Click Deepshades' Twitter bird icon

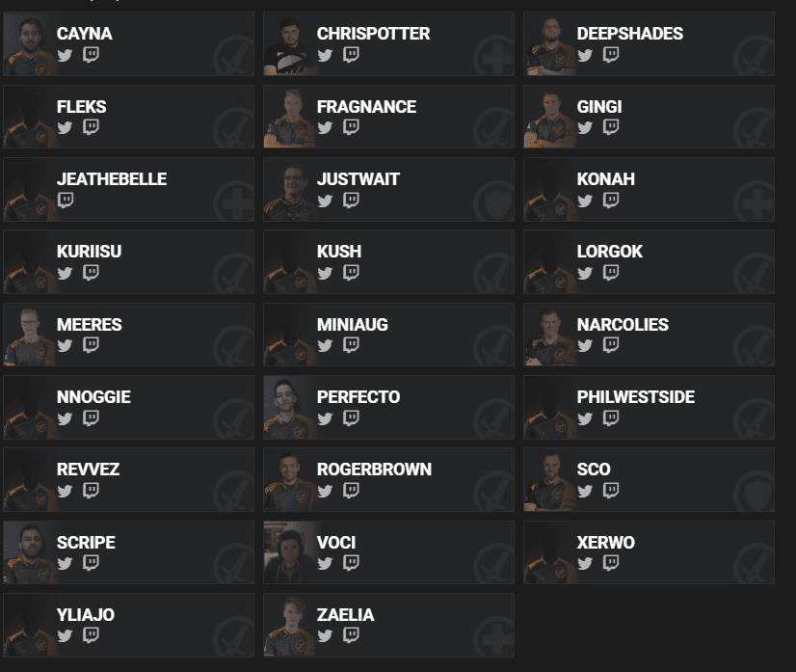pyautogui.click(x=585, y=55)
